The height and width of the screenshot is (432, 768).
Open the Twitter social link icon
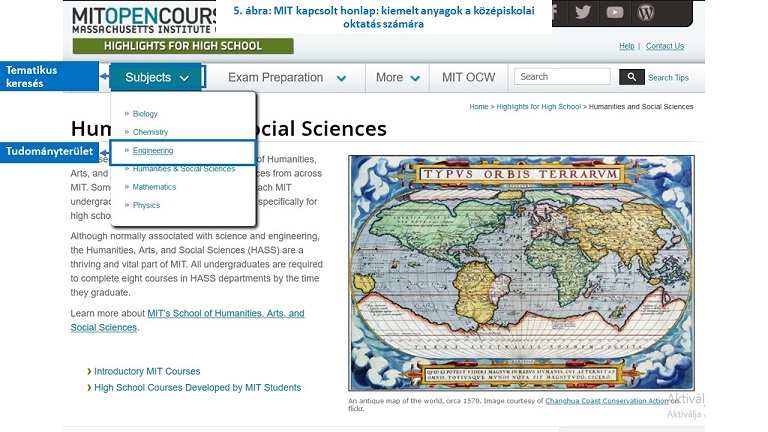pyautogui.click(x=582, y=12)
